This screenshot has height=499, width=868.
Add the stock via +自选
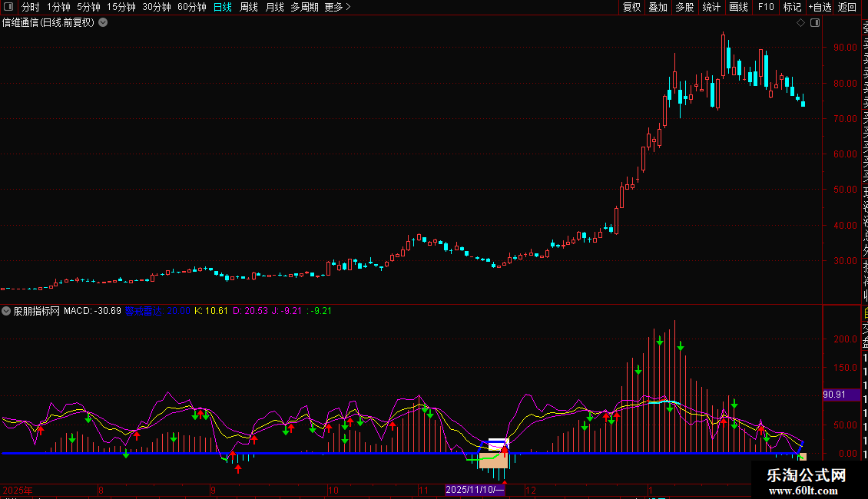(820, 7)
